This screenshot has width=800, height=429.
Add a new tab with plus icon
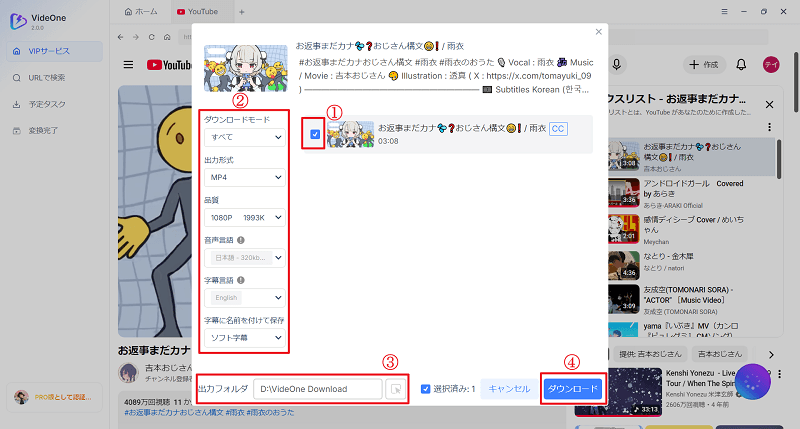[x=242, y=12]
